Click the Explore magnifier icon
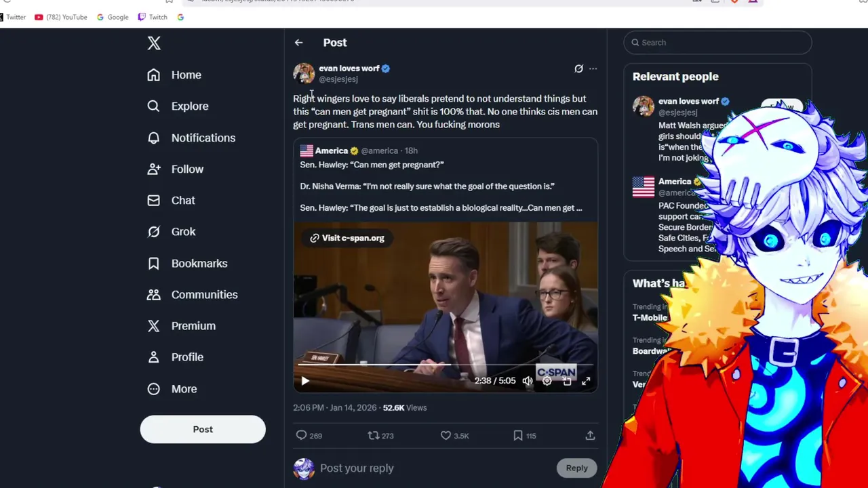868x488 pixels. coord(154,106)
